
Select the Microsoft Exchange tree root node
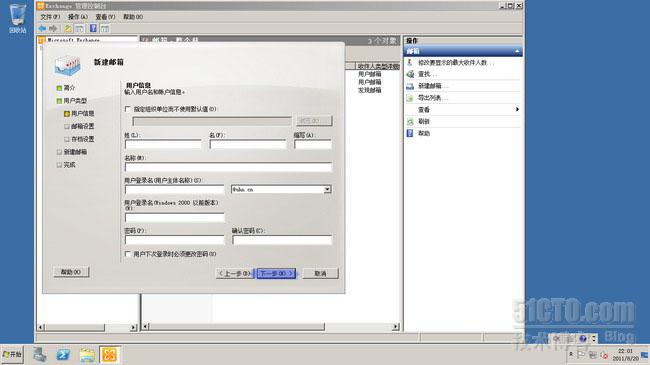tap(74, 40)
